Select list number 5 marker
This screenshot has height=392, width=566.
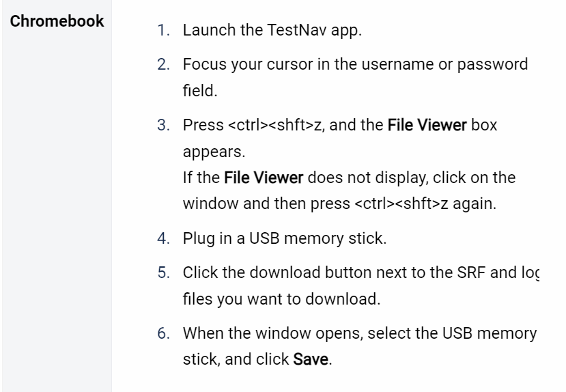coord(164,272)
